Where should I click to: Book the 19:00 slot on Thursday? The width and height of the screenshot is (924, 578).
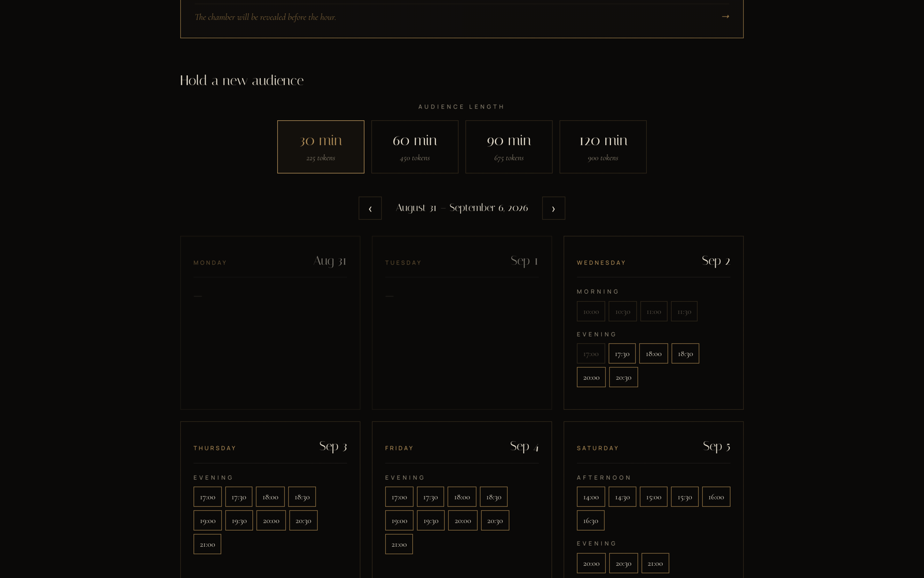(x=207, y=521)
